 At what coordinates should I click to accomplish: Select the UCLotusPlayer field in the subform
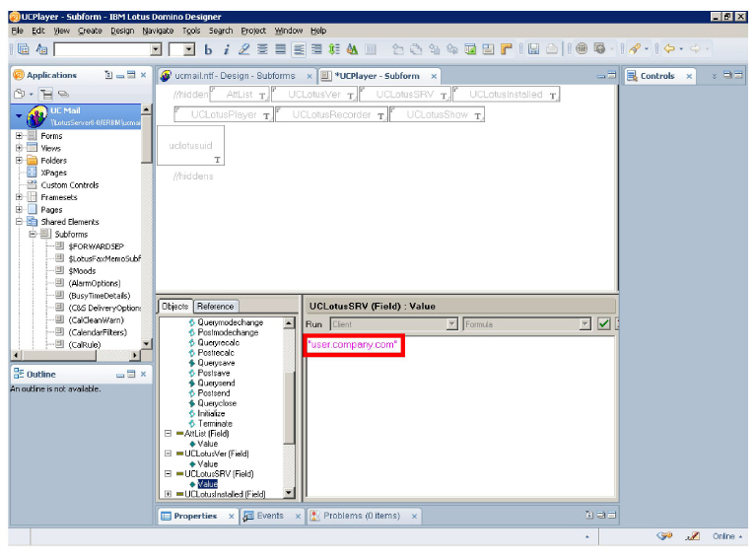[224, 114]
